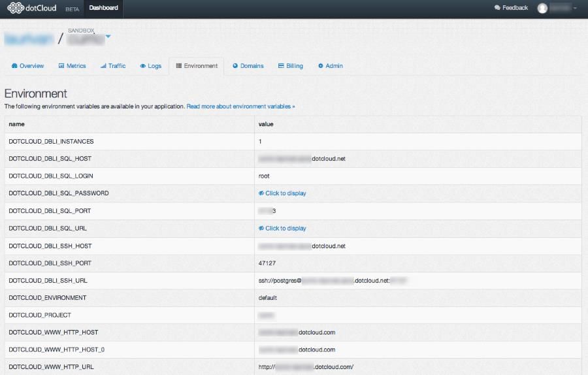
Task: Click the HTTP_HOST_0 dotcloud.com value
Action: 297,350
